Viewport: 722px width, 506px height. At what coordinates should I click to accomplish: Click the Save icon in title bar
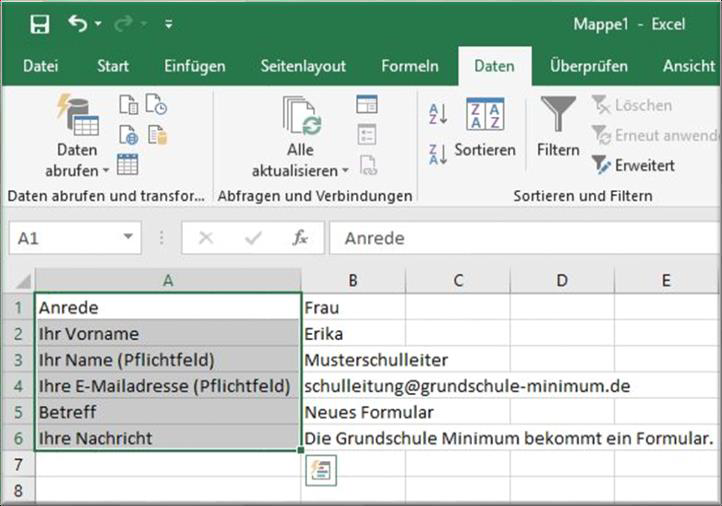(x=39, y=23)
